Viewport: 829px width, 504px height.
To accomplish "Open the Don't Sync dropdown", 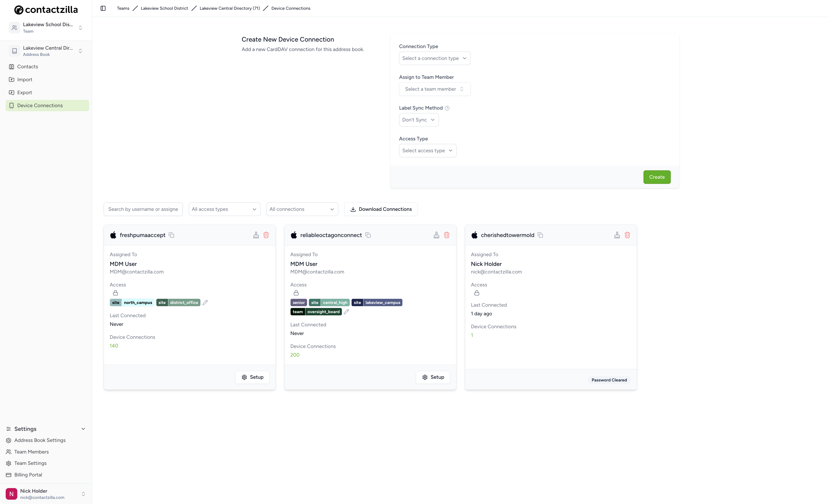I will (419, 120).
